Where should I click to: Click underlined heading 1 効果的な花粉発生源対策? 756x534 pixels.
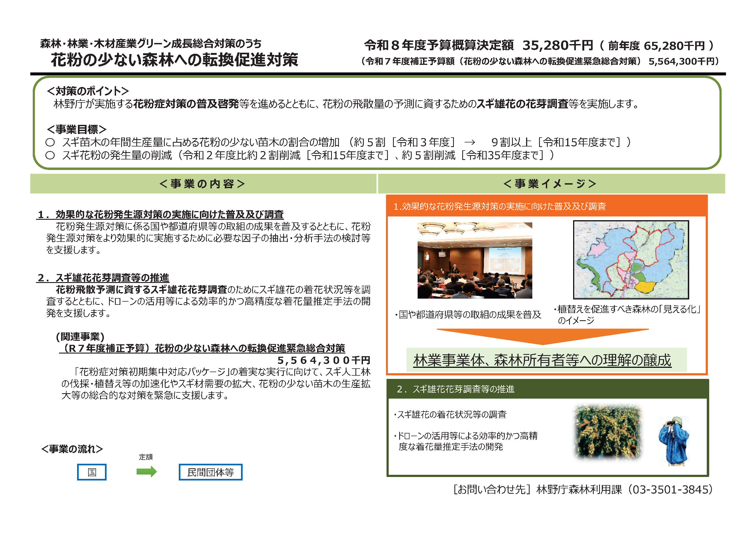160,215
